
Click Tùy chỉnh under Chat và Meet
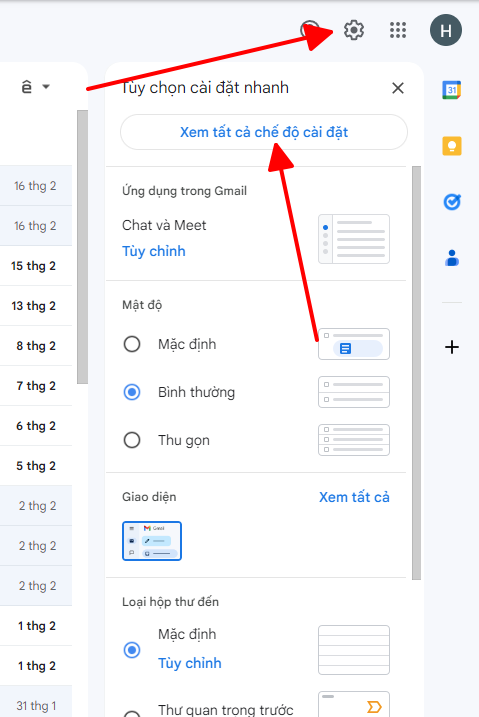154,251
